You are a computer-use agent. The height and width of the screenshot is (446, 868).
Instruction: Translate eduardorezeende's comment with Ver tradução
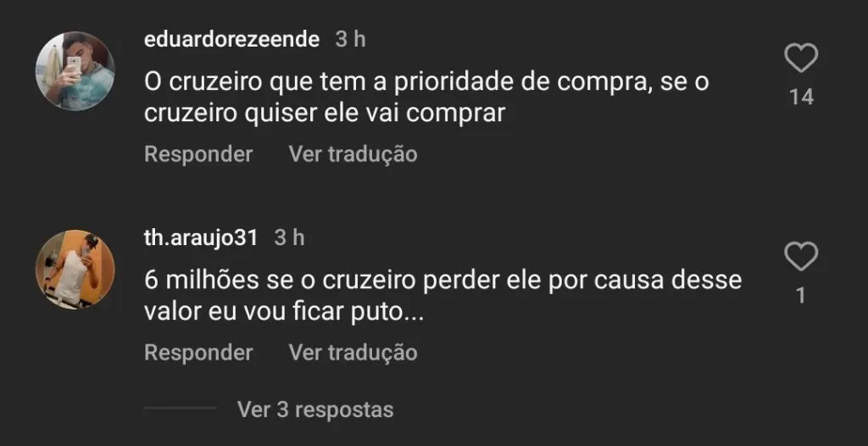click(353, 154)
